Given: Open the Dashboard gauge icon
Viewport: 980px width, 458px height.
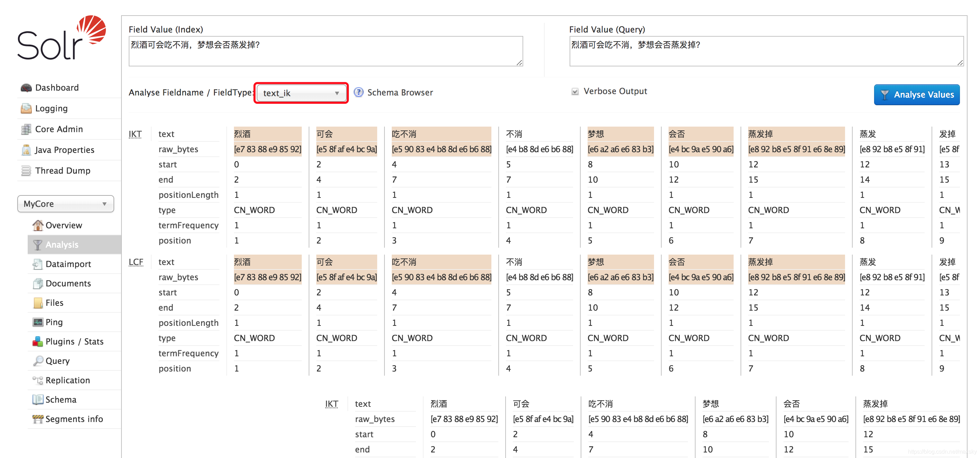Looking at the screenshot, I should (26, 88).
